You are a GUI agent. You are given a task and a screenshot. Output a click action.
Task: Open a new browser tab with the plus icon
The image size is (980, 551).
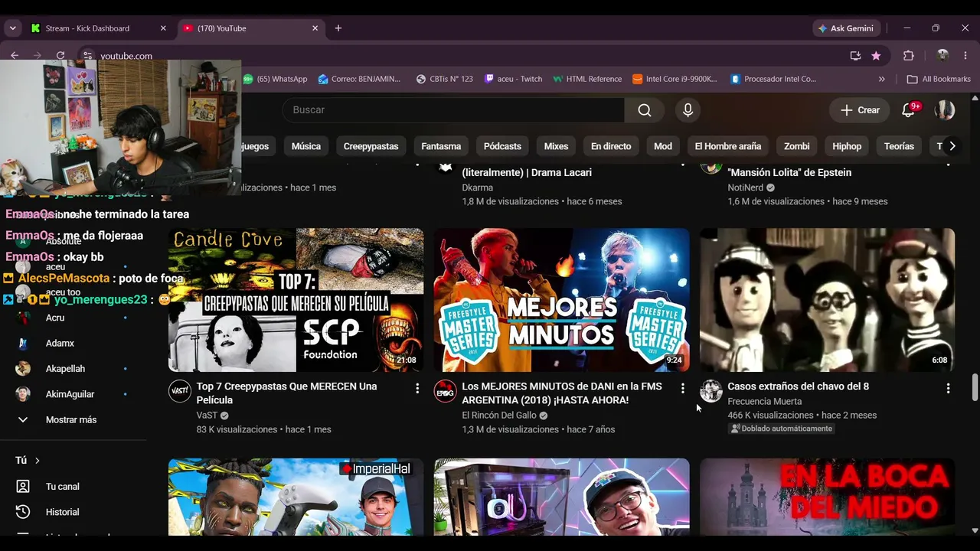(338, 28)
